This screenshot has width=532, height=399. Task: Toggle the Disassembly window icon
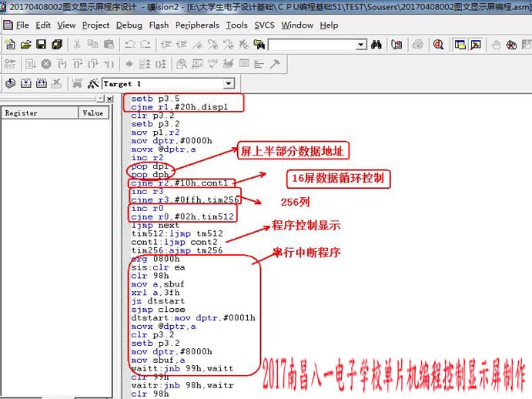(x=182, y=64)
